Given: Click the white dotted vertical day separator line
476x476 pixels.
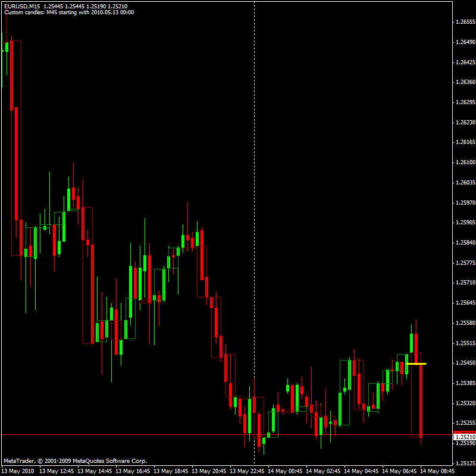Looking at the screenshot, I should coord(255,232).
